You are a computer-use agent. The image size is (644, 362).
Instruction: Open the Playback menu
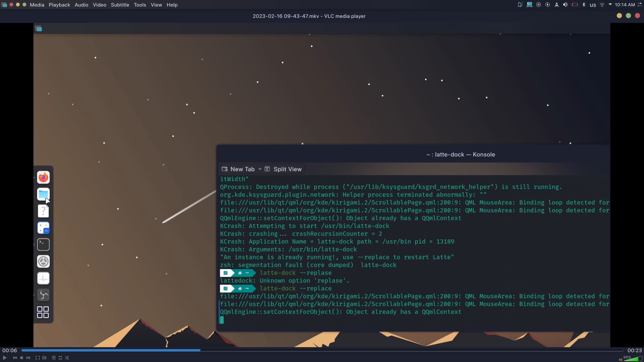[x=59, y=5]
